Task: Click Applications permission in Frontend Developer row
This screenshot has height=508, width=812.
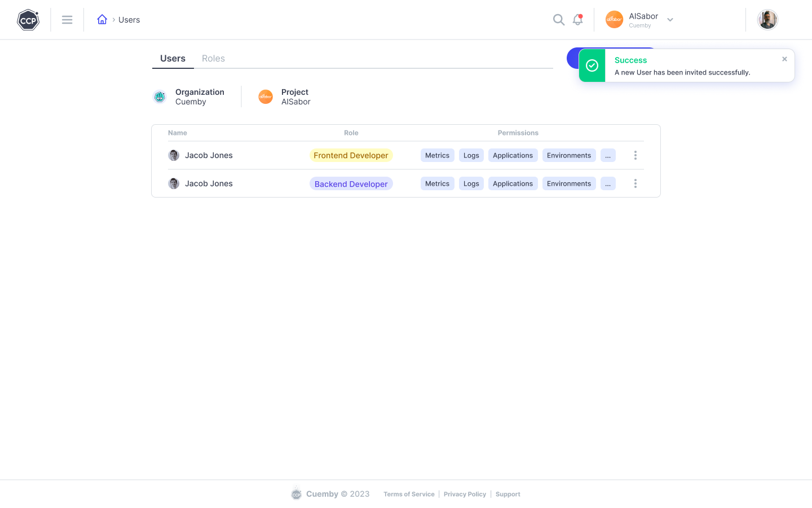Action: click(x=513, y=155)
